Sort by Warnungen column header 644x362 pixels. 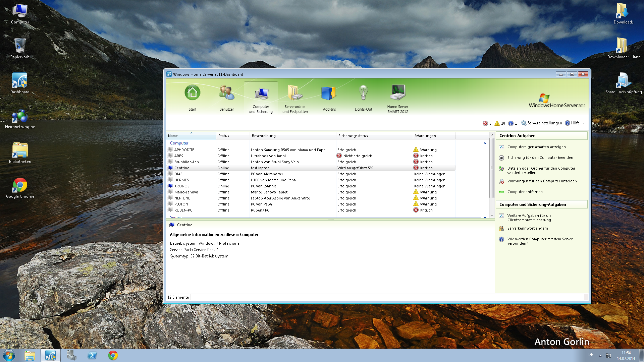point(434,135)
